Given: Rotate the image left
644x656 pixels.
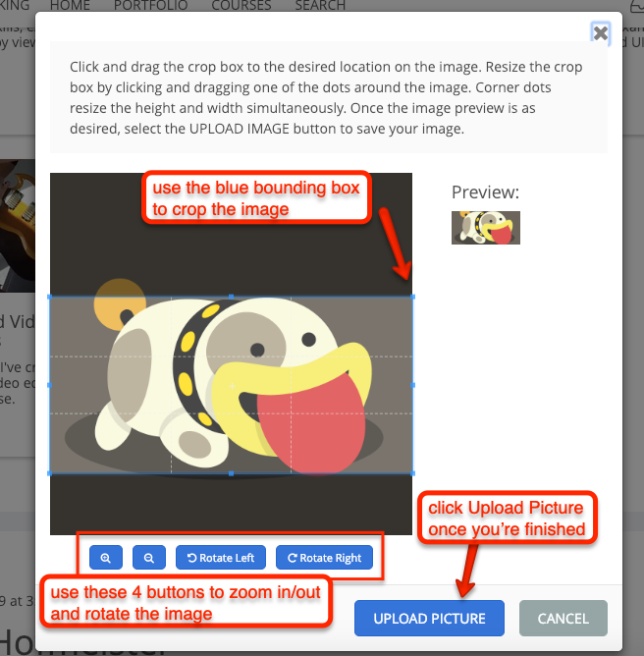Looking at the screenshot, I should 220,557.
